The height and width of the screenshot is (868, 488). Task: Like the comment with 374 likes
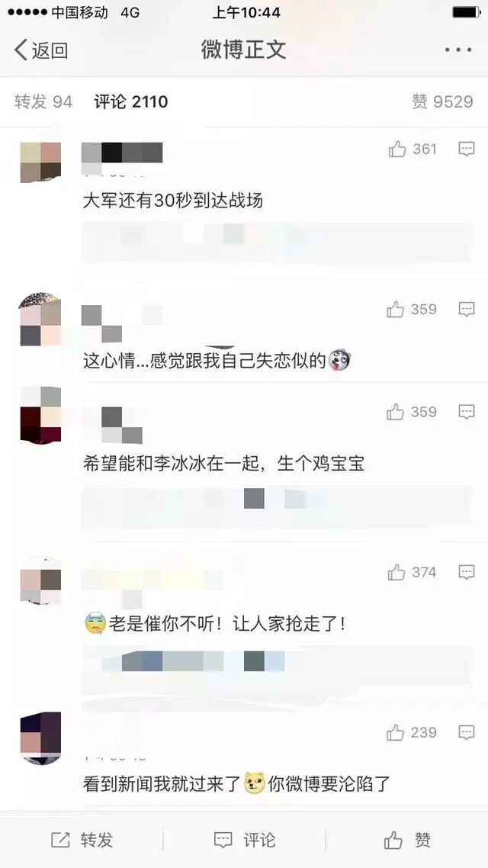tap(413, 572)
